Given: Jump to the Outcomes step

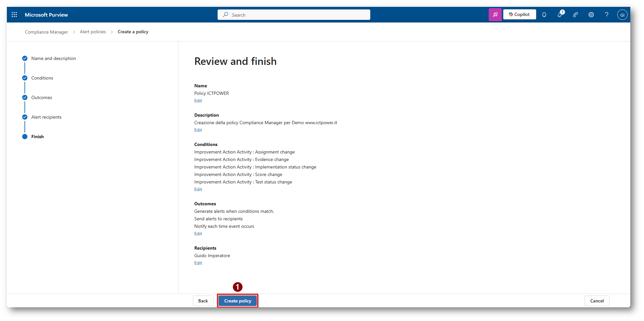Looking at the screenshot, I should [41, 98].
